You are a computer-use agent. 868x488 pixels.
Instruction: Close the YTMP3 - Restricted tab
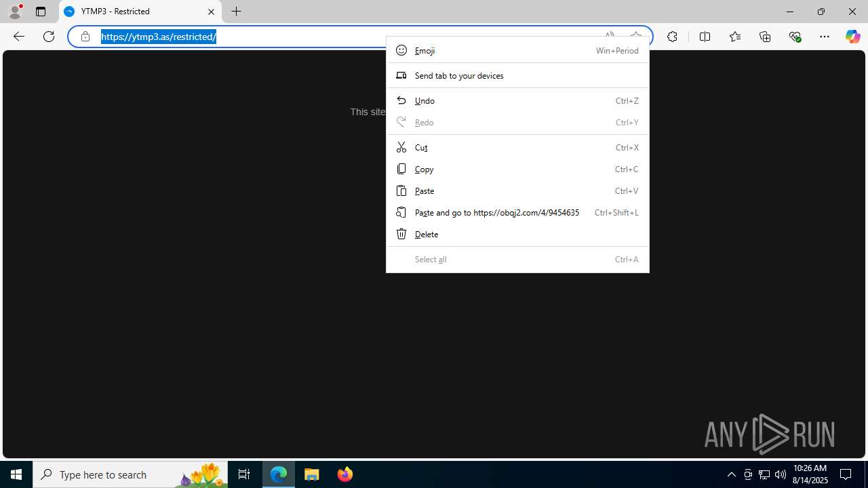pos(211,12)
